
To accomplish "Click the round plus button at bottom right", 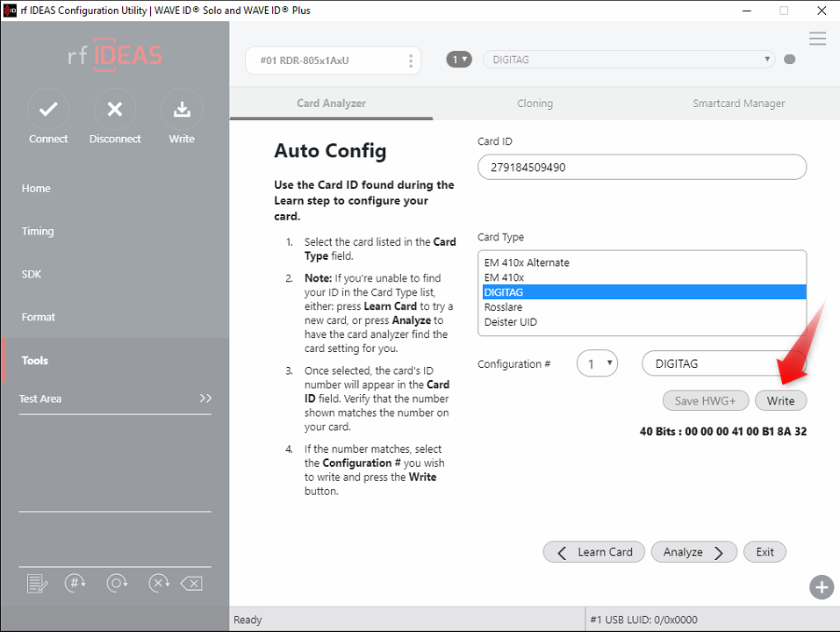I will [822, 587].
